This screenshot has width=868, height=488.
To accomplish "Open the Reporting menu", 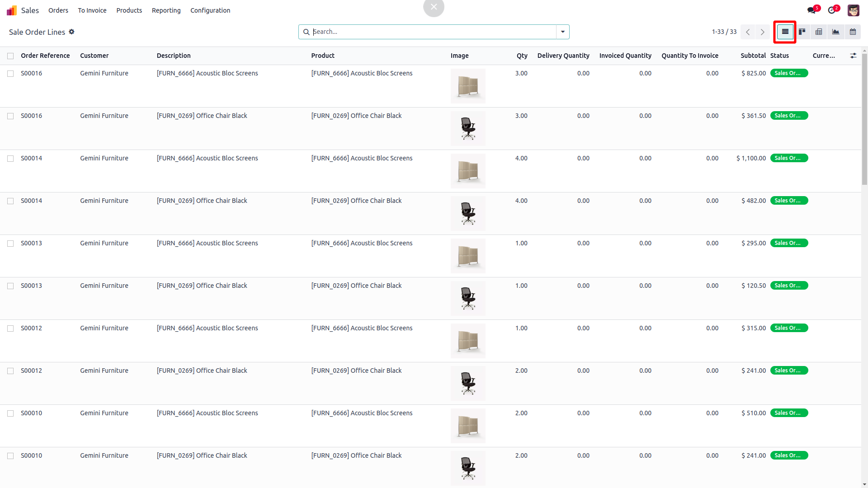I will (166, 10).
